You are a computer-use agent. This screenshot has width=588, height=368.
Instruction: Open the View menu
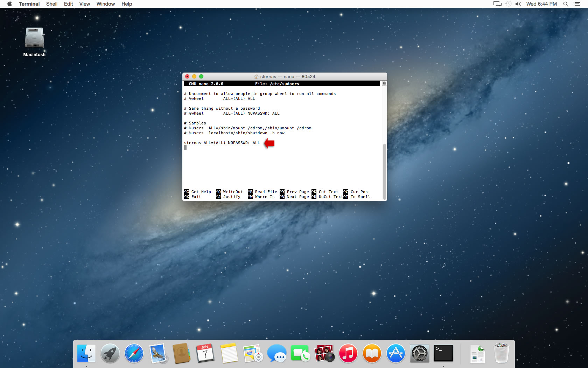(84, 4)
